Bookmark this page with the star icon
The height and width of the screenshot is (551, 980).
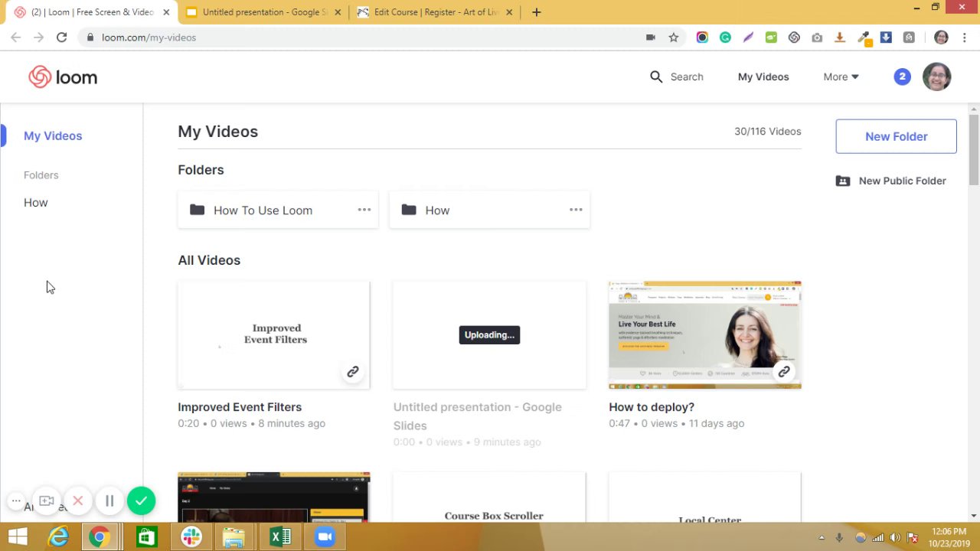(x=674, y=37)
